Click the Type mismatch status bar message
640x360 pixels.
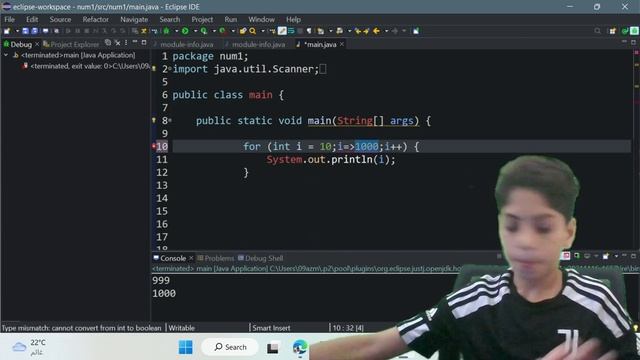(x=82, y=328)
